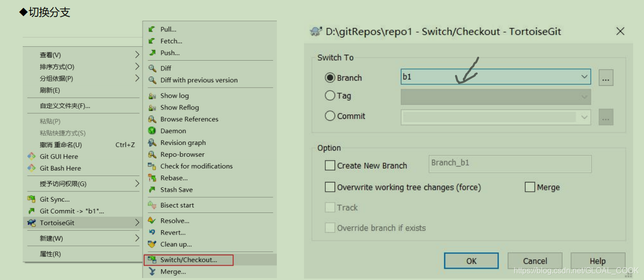Click the Switch/Checkout icon
The image size is (644, 280).
(x=152, y=260)
